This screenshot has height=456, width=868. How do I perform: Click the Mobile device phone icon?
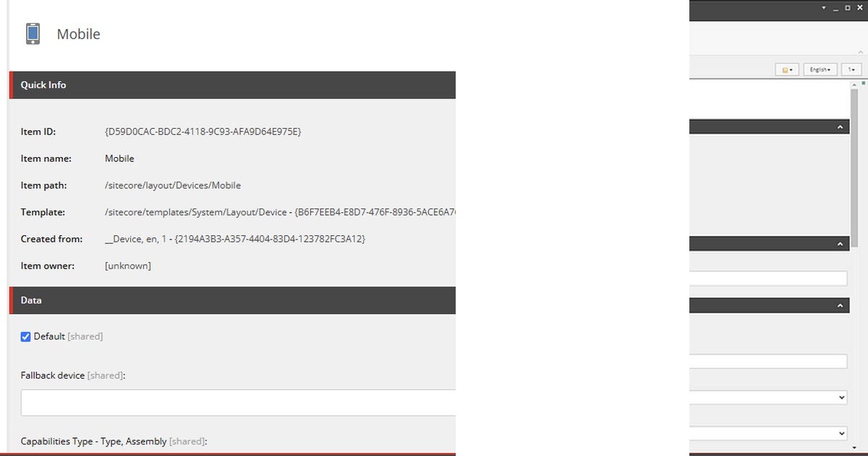tap(33, 34)
